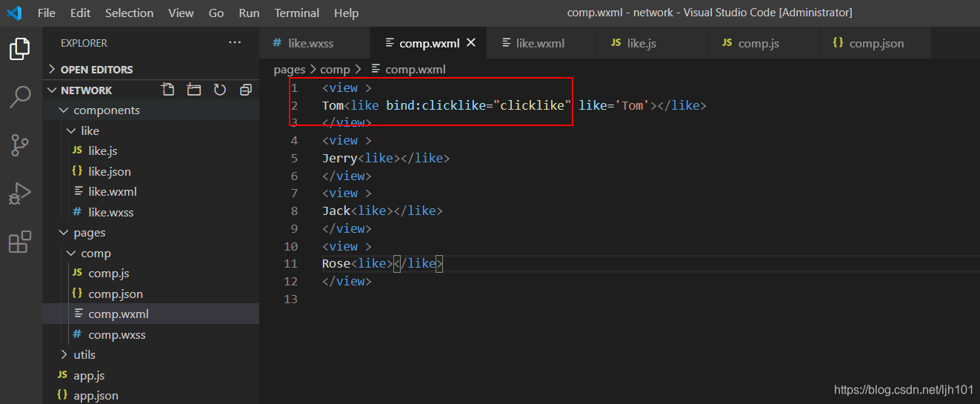Open the Run menu
The height and width of the screenshot is (404, 980).
tap(249, 13)
